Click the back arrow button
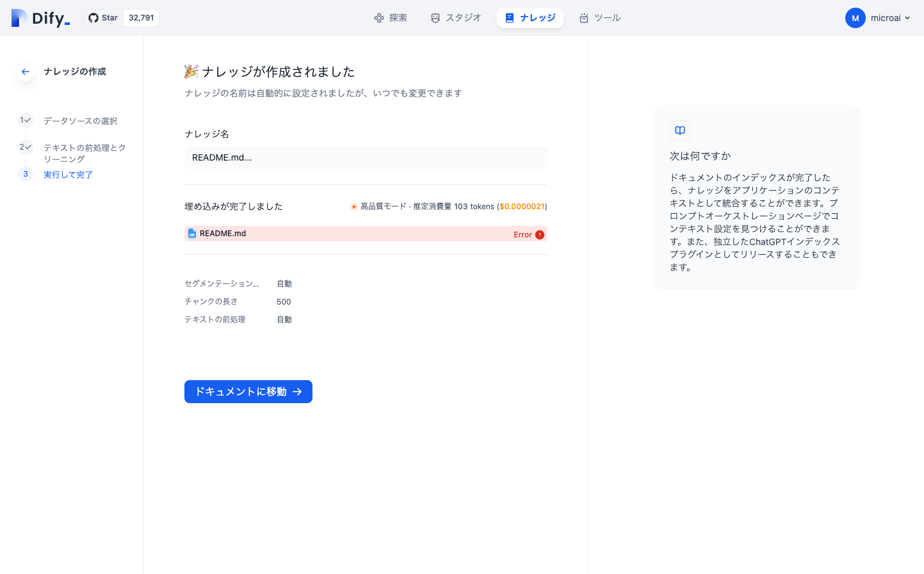Screen dimensions: 924x574 (x=26, y=72)
